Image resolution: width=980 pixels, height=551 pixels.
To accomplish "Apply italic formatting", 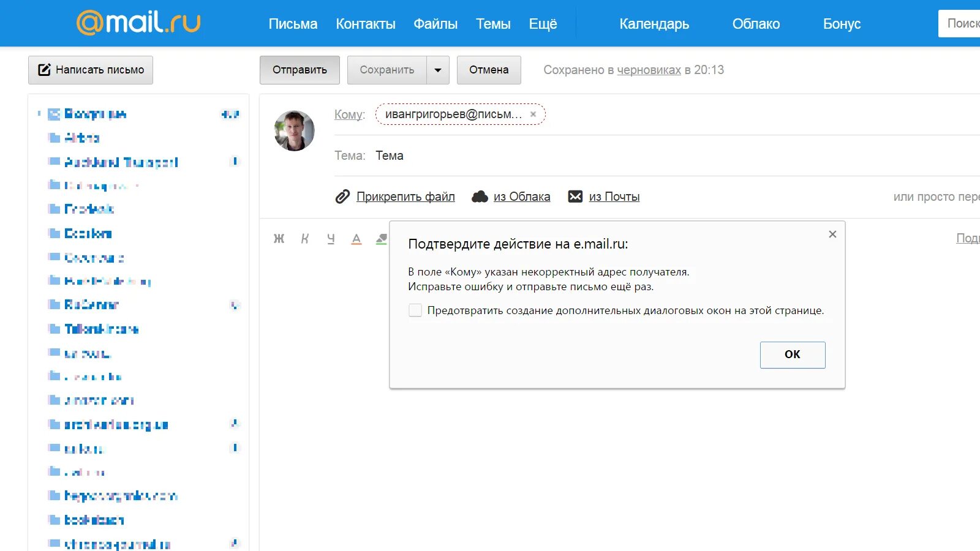I will (305, 238).
